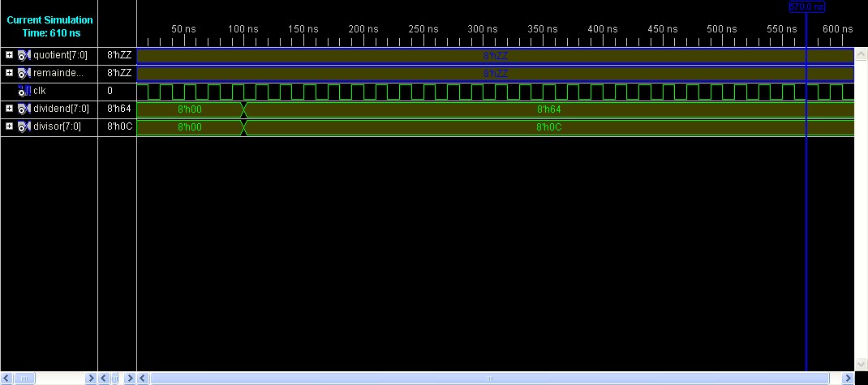Click the signal name panel scroll-left arrow
The width and height of the screenshot is (868, 385).
[5, 379]
